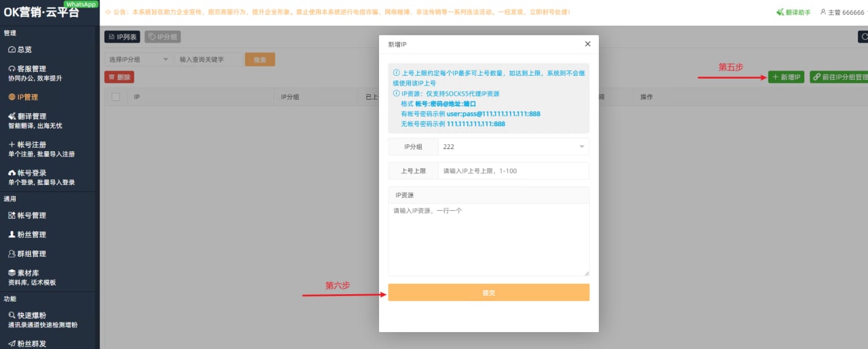
Task: Click the 操作 column header
Action: pyautogui.click(x=647, y=97)
